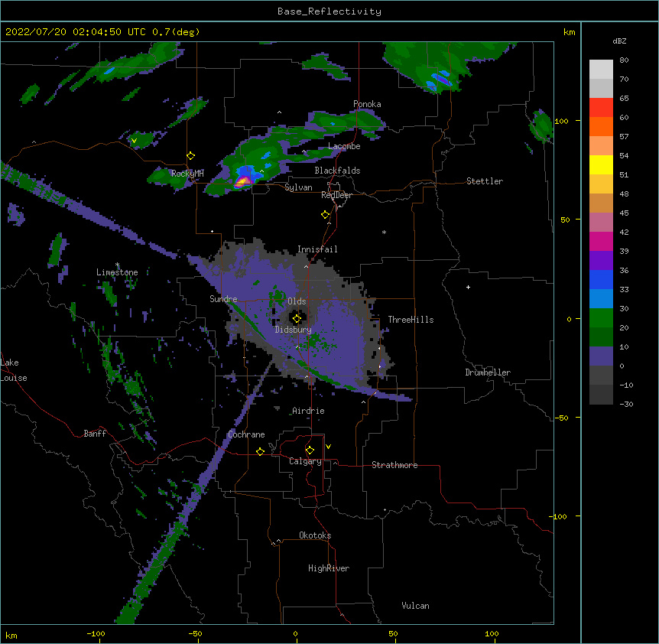This screenshot has height=644, width=659.
Task: Pick the yellow legend swatch between 54 and 51
Action: click(x=601, y=164)
